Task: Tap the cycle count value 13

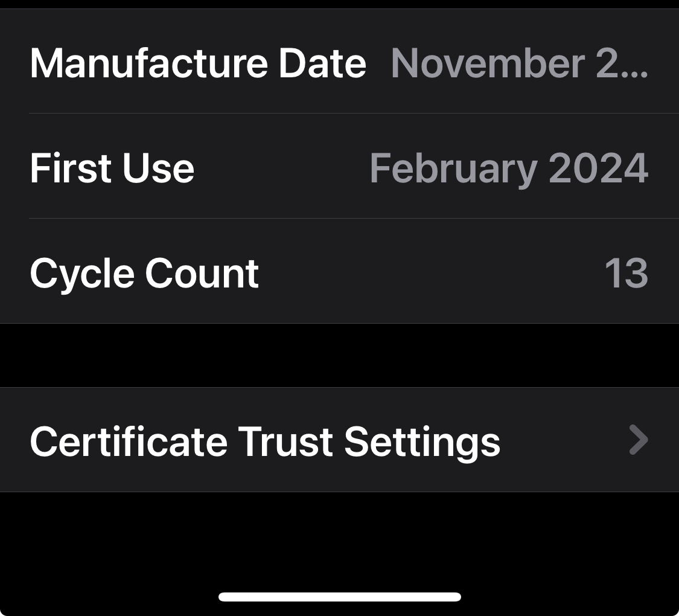Action: click(x=626, y=273)
